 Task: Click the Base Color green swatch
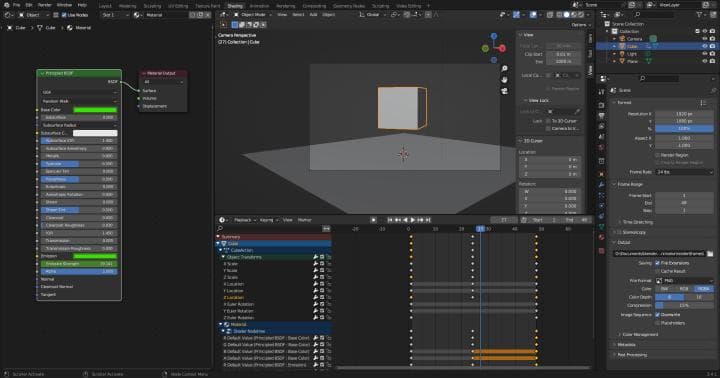point(95,110)
